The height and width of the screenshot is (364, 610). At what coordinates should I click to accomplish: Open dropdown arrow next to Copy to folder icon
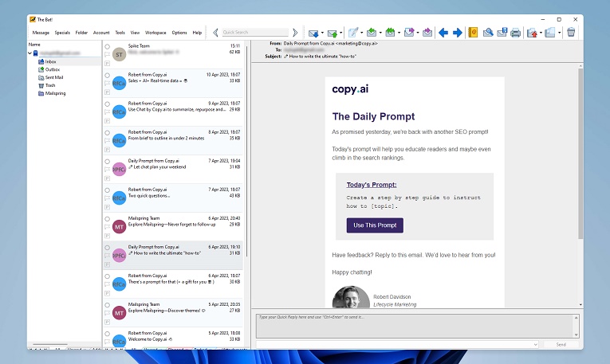tap(560, 33)
